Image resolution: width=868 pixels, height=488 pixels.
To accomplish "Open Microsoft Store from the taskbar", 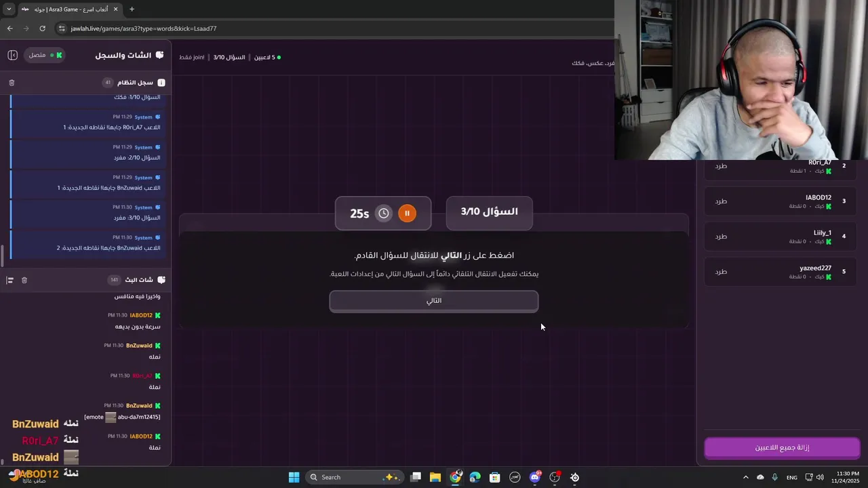I will (x=495, y=477).
